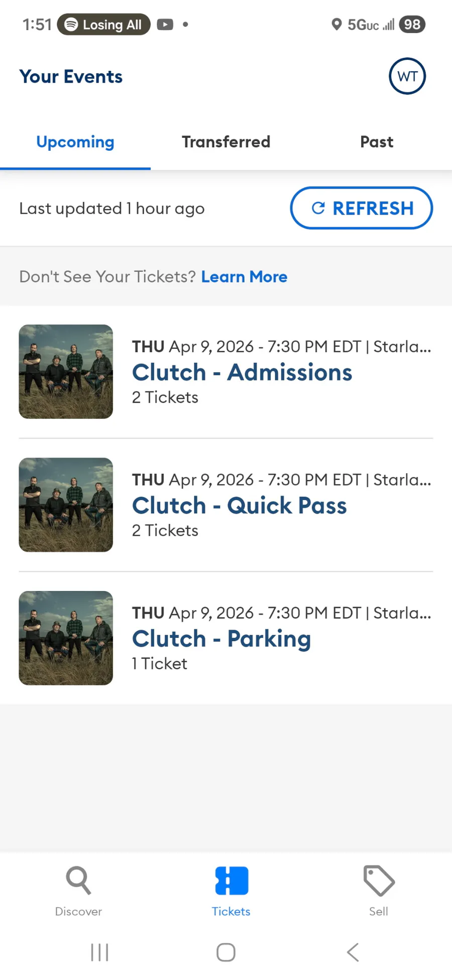Switch to the Past tab
452x980 pixels.
tap(377, 142)
